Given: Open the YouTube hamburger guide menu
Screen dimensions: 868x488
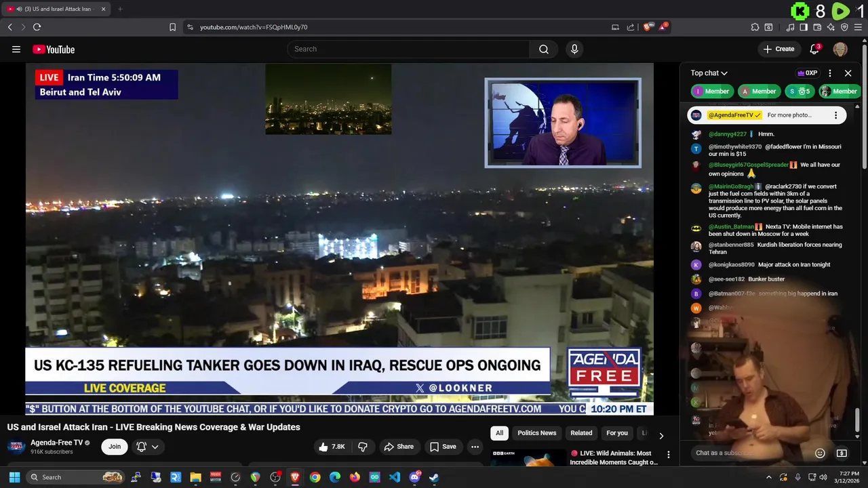Looking at the screenshot, I should tap(16, 49).
